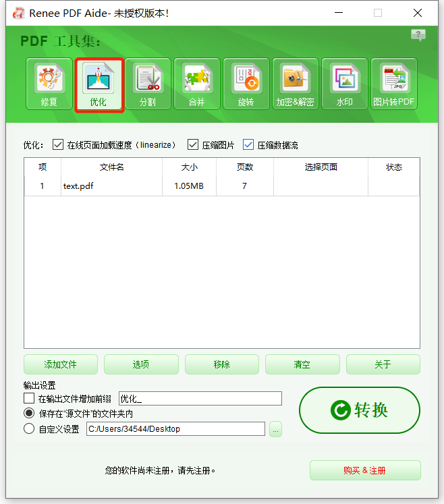444x504 pixels.
Task: Click the 清空 button
Action: (x=302, y=364)
